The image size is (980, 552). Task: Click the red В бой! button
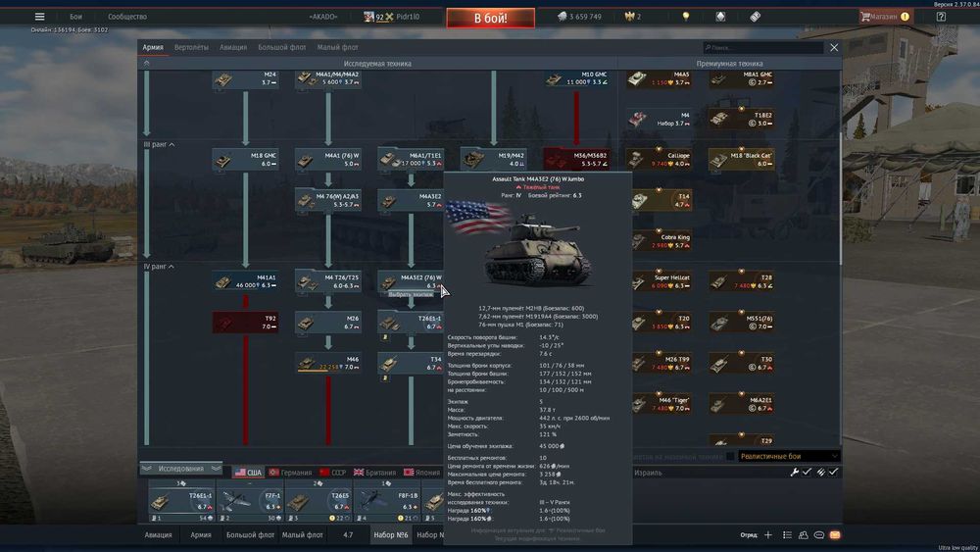(x=491, y=18)
